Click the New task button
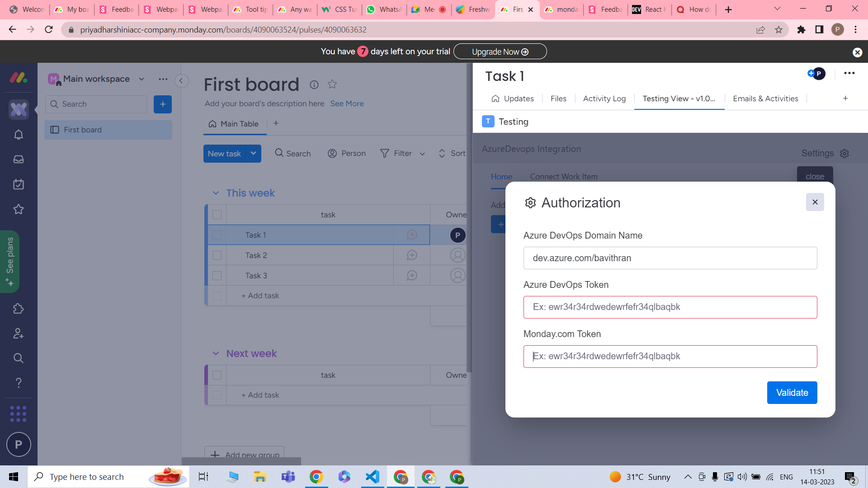 pyautogui.click(x=224, y=154)
